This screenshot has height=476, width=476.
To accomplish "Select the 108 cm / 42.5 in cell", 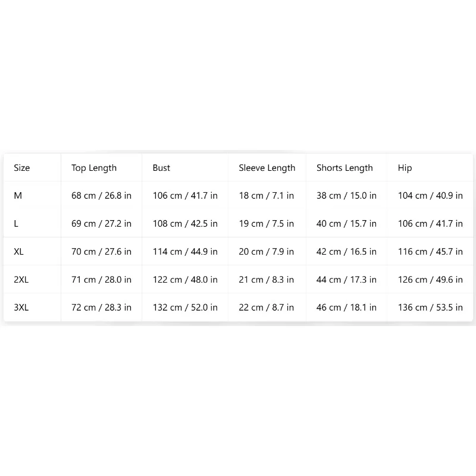I will (185, 224).
